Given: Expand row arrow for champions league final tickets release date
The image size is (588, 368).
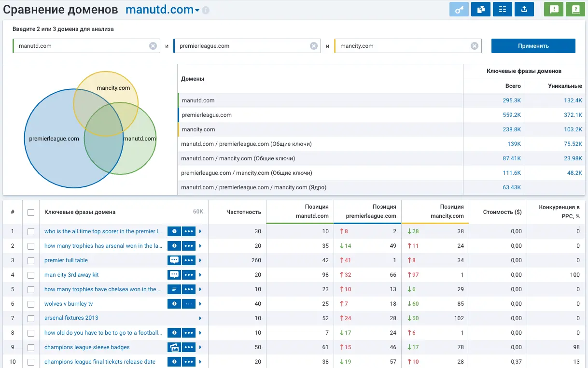Looking at the screenshot, I should (x=200, y=362).
